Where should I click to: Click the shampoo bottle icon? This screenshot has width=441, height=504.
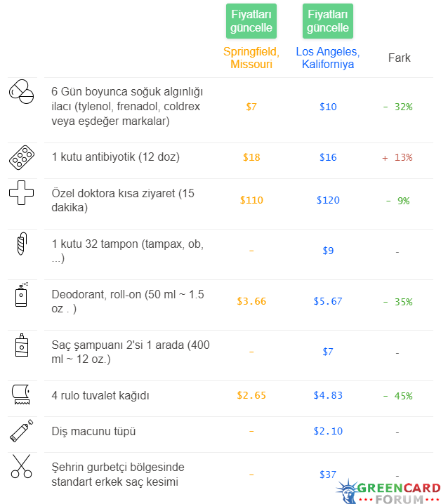(22, 345)
